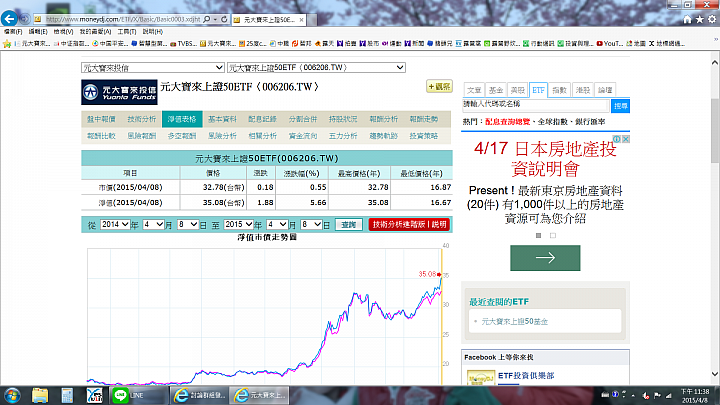
Task: Open 工具(T) menu
Action: tap(127, 32)
